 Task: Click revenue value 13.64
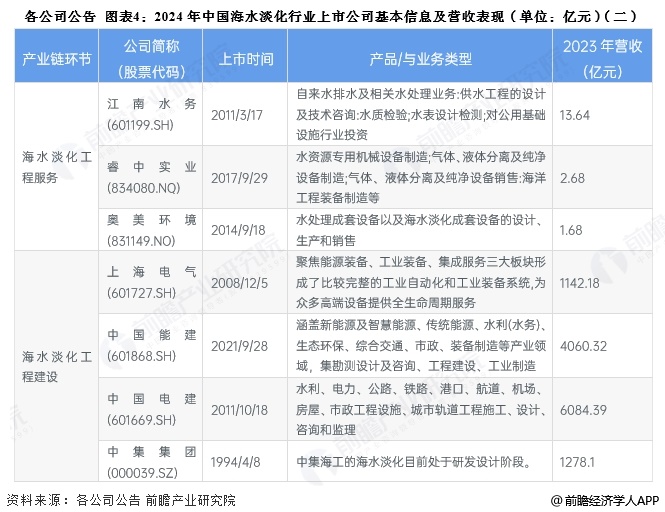click(574, 115)
